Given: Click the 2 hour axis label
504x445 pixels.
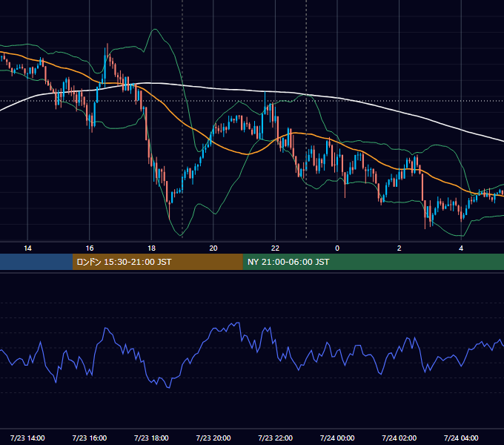Looking at the screenshot, I should 399,248.
